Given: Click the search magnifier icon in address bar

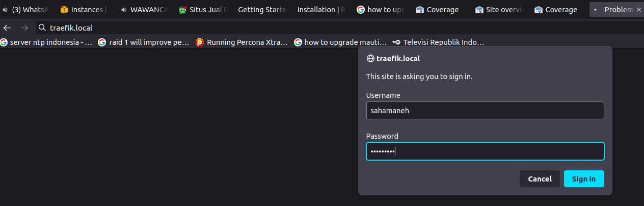Looking at the screenshot, I should (x=42, y=28).
